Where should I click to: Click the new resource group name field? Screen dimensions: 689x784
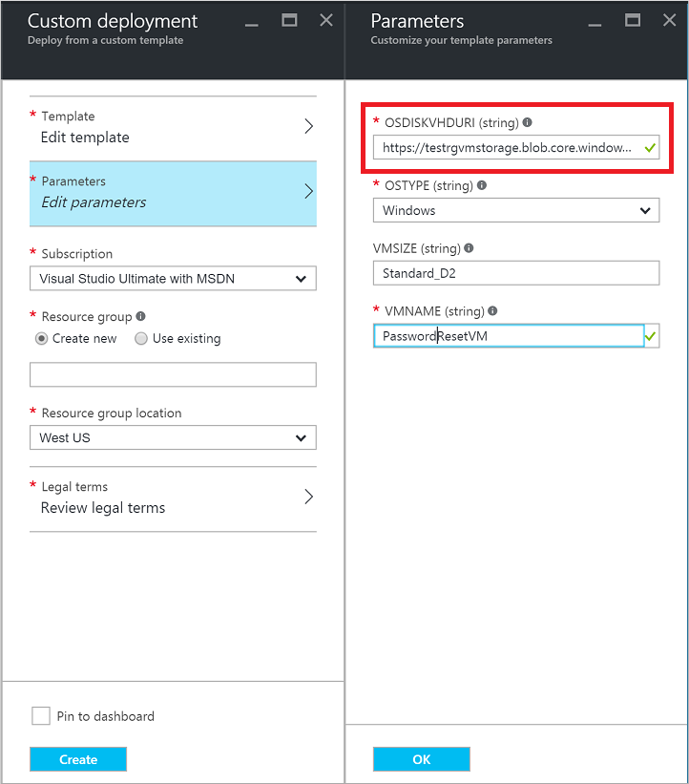tap(173, 374)
